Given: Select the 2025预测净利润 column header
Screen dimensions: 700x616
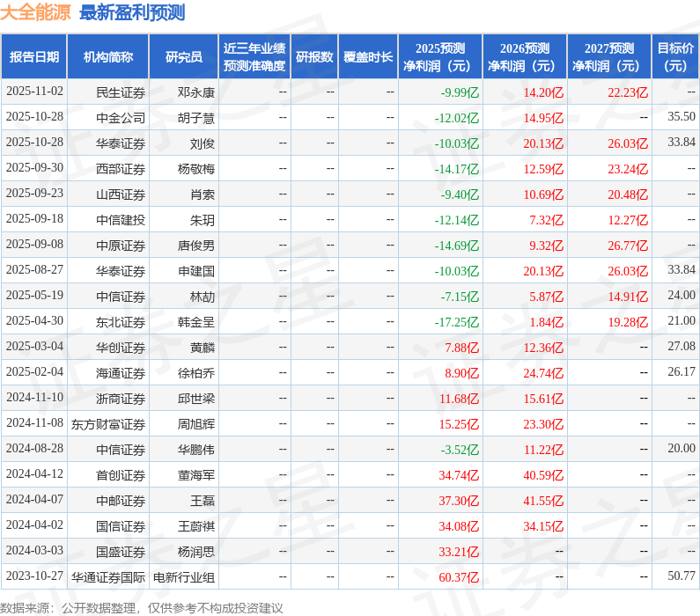Looking at the screenshot, I should pyautogui.click(x=440, y=56).
